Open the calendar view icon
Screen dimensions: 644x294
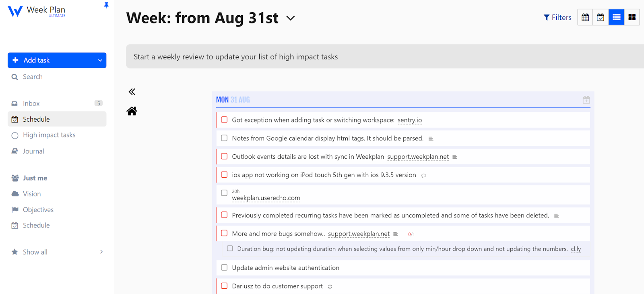point(585,17)
